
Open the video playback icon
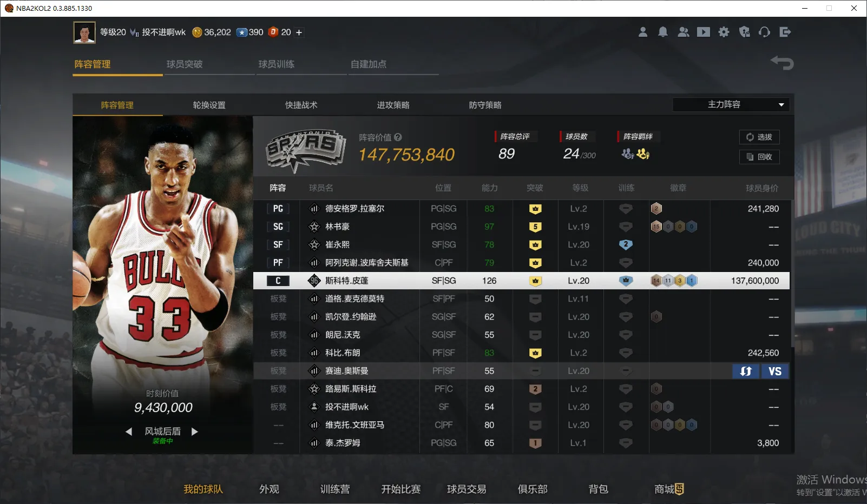704,32
